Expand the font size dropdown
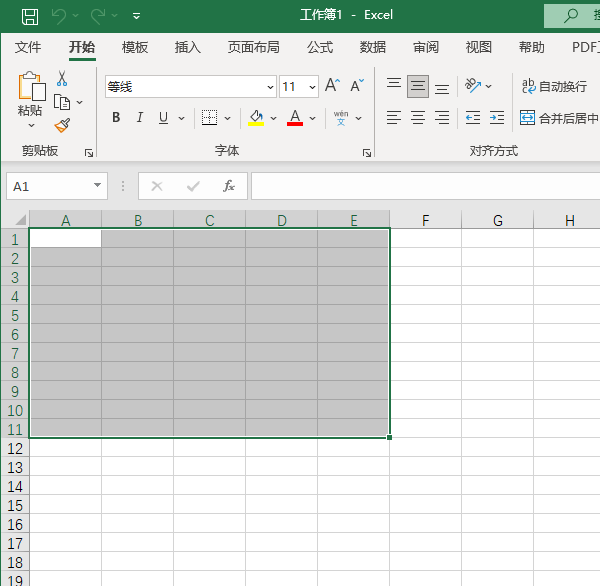Image resolution: width=600 pixels, height=586 pixels. pos(312,87)
